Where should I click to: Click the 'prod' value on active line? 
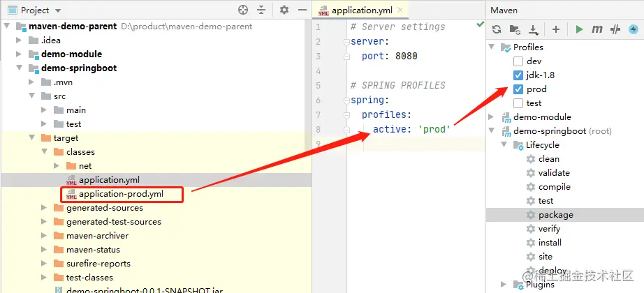[x=434, y=130]
